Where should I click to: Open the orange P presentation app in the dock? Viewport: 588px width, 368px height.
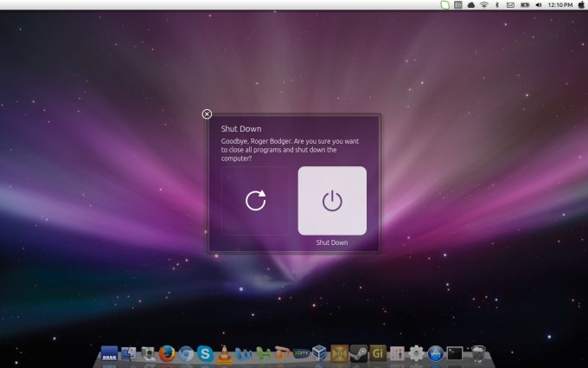(283, 353)
